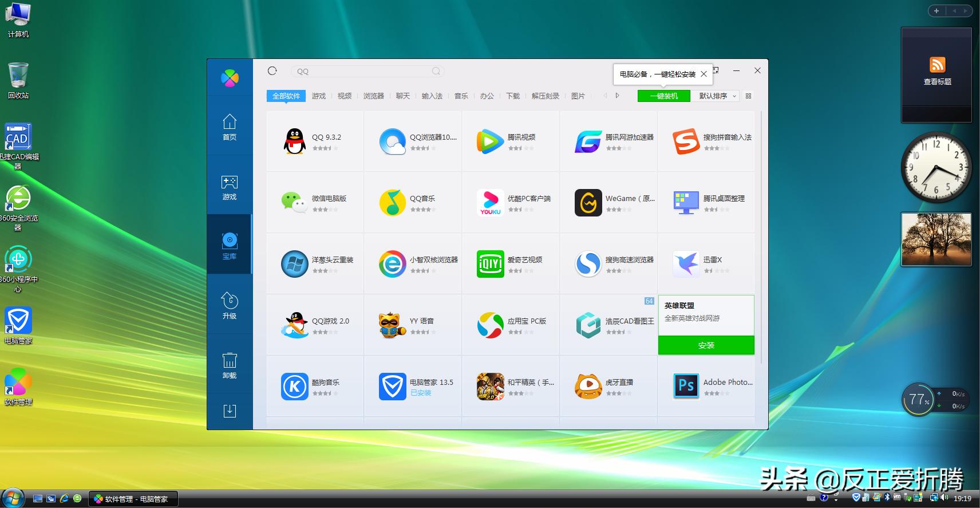This screenshot has width=980, height=508.
Task: Switch to the 音乐 category tab
Action: pyautogui.click(x=461, y=96)
